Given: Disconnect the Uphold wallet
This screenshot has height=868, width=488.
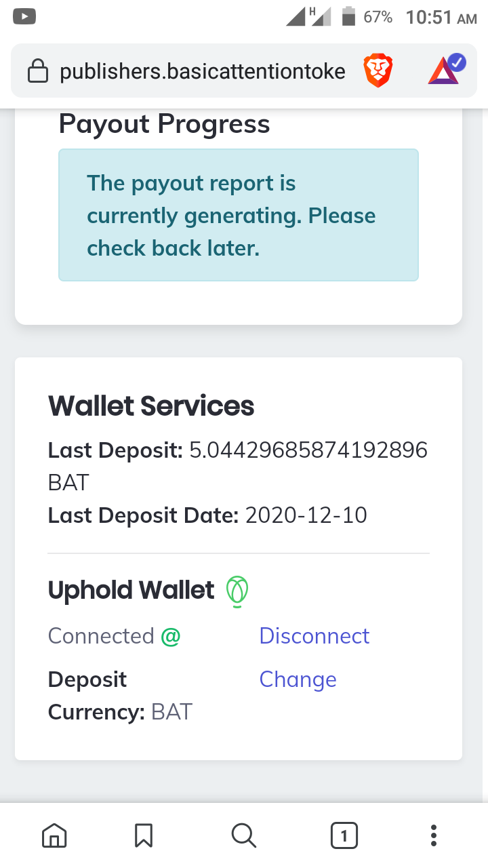Looking at the screenshot, I should [314, 636].
